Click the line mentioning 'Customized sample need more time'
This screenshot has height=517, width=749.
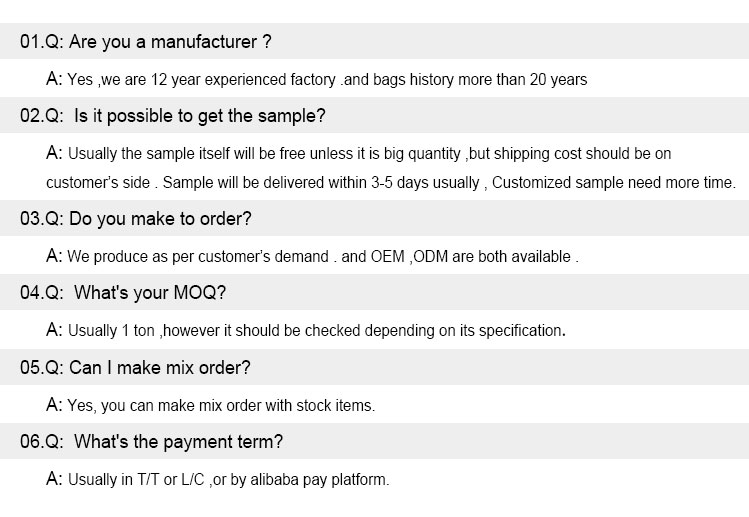click(391, 182)
